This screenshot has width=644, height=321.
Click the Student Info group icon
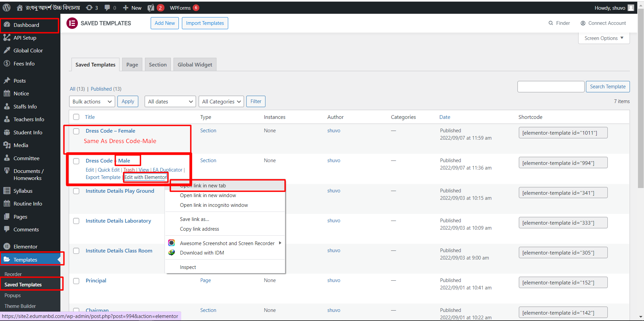(x=7, y=132)
